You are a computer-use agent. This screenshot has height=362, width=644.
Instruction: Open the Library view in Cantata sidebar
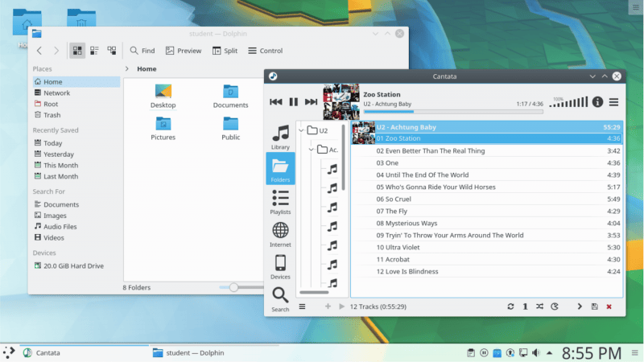click(x=280, y=137)
